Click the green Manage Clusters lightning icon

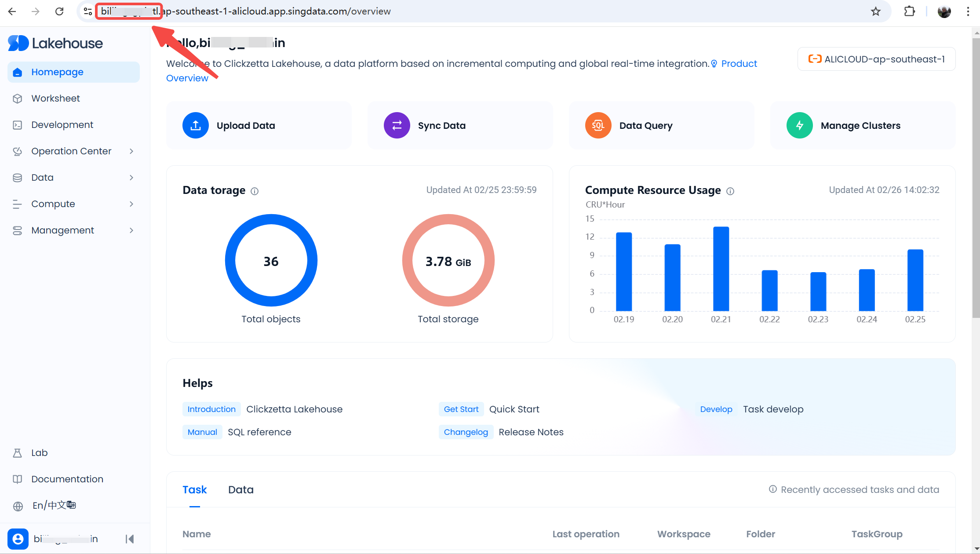[x=799, y=125]
